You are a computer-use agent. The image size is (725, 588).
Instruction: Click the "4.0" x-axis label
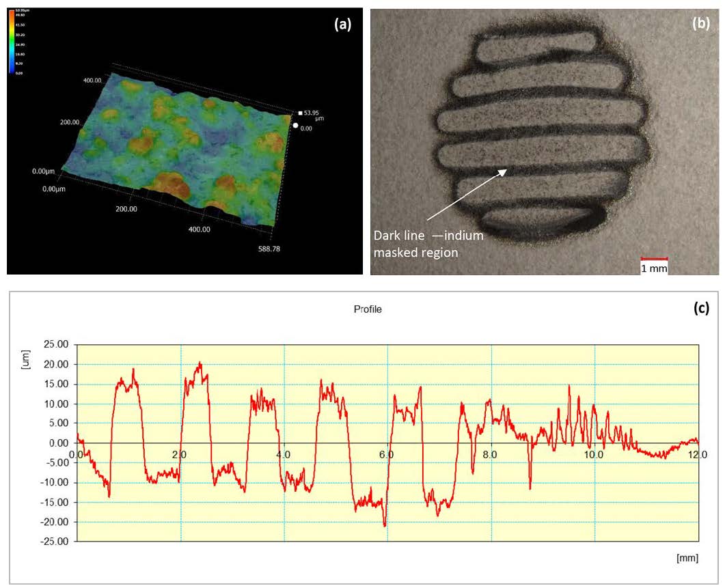(x=283, y=455)
